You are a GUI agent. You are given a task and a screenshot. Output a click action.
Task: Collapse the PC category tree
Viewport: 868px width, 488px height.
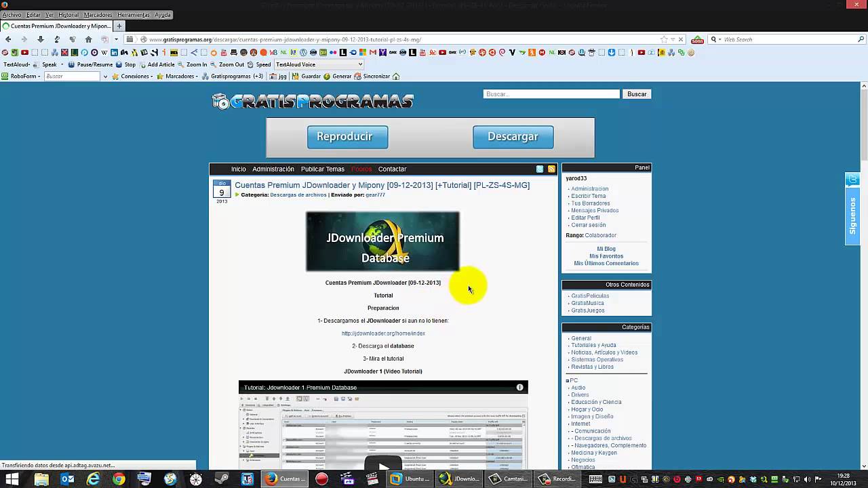568,381
